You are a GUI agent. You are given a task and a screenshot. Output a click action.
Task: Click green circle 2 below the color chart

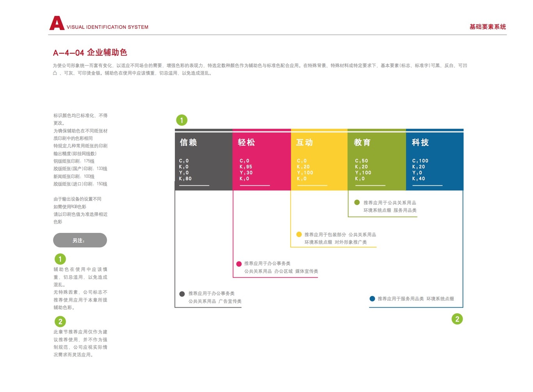click(457, 319)
